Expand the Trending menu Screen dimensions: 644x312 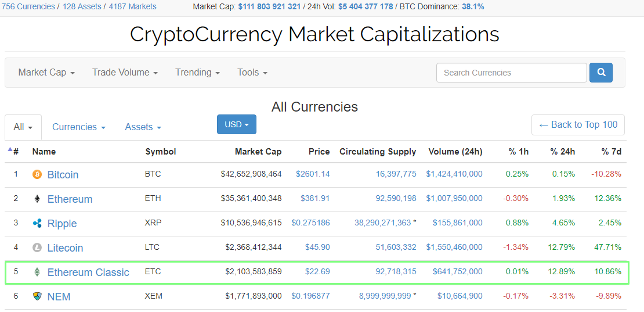tap(197, 73)
